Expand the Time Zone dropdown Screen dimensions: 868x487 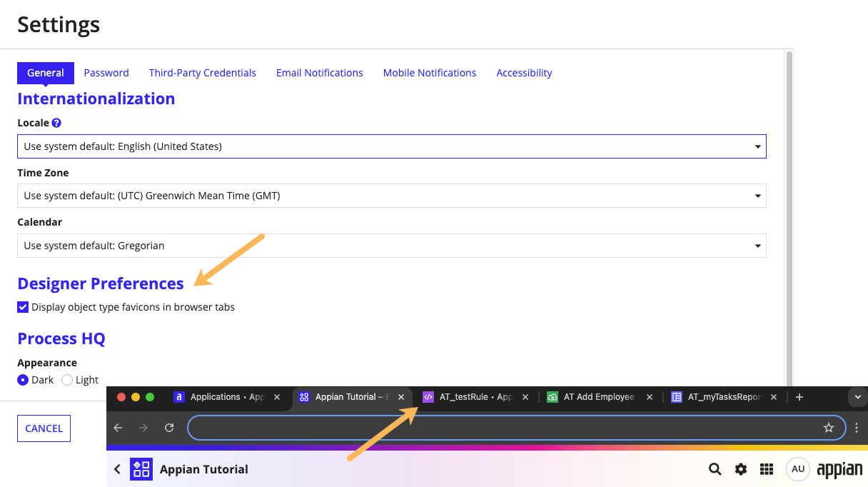pyautogui.click(x=392, y=196)
